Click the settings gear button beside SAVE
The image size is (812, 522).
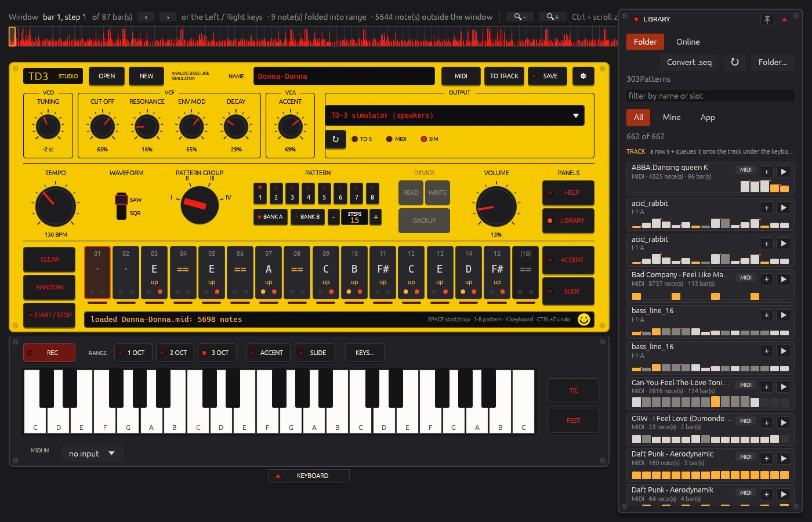click(583, 76)
